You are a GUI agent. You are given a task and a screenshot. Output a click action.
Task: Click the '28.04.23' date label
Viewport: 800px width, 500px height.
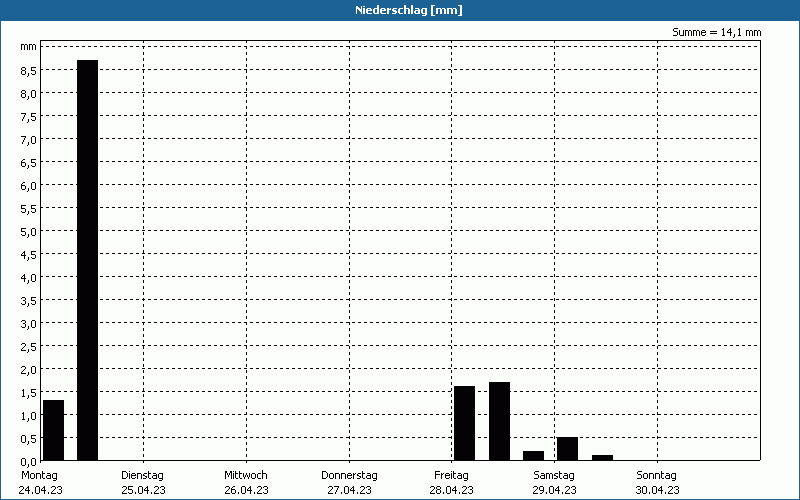(451, 490)
